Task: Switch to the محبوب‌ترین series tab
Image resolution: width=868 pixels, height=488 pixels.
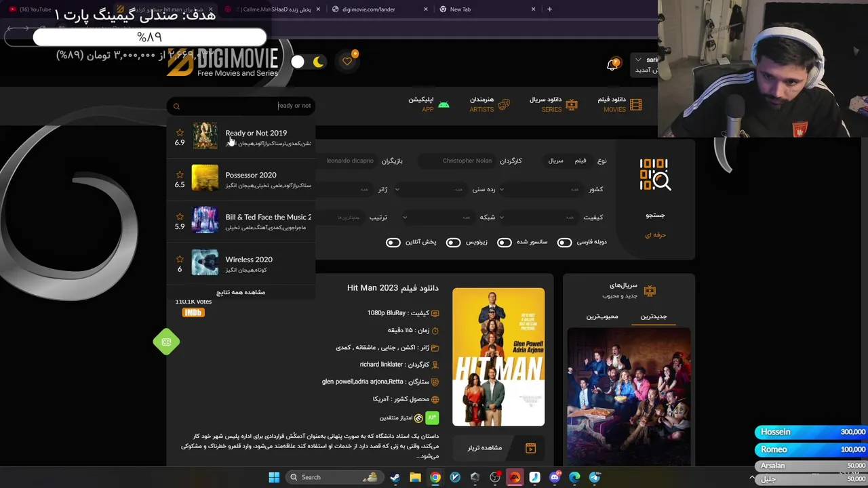Action: (x=602, y=317)
